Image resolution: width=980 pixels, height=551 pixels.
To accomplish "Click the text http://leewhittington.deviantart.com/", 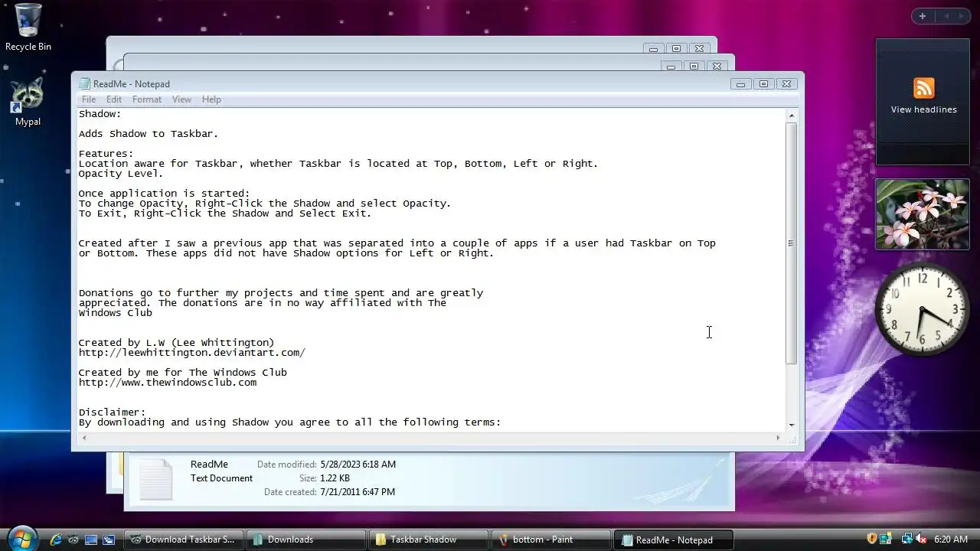I will (x=192, y=353).
